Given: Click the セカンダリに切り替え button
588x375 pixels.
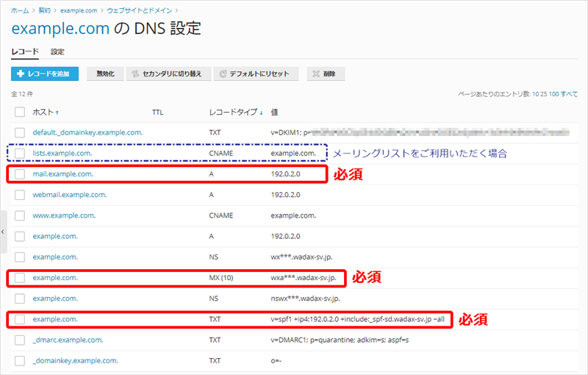Looking at the screenshot, I should [169, 74].
